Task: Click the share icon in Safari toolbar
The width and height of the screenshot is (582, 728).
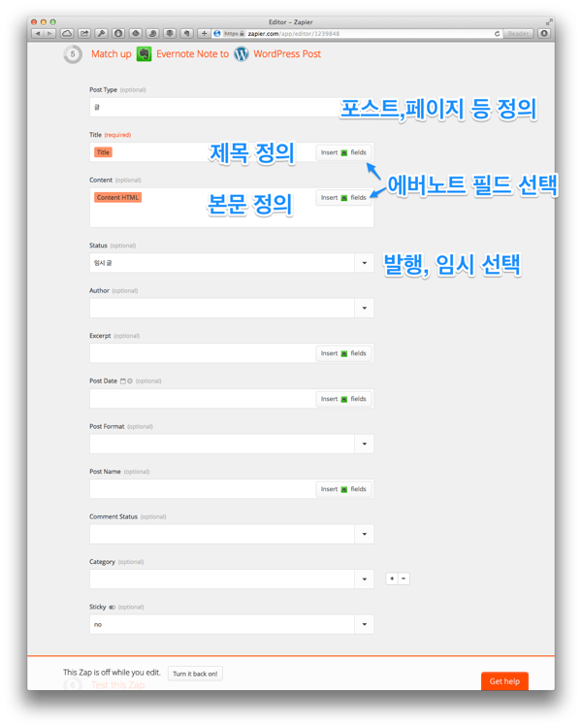Action: pos(84,34)
